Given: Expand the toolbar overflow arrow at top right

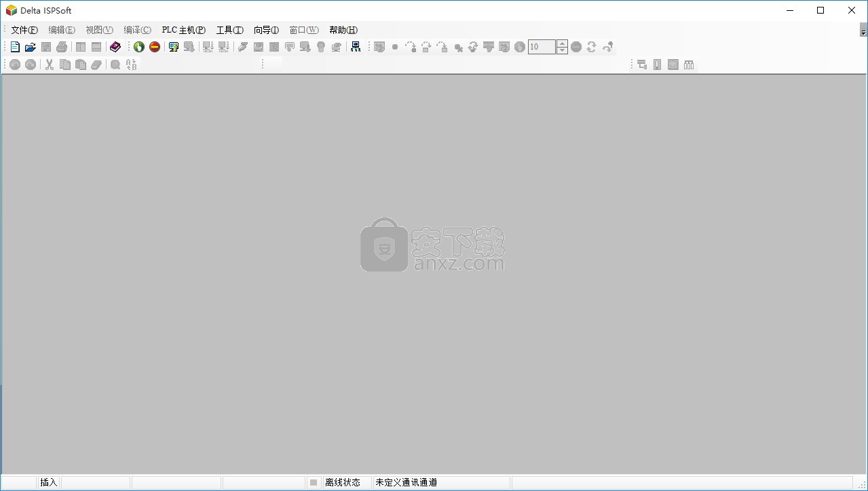Looking at the screenshot, I should point(863,31).
